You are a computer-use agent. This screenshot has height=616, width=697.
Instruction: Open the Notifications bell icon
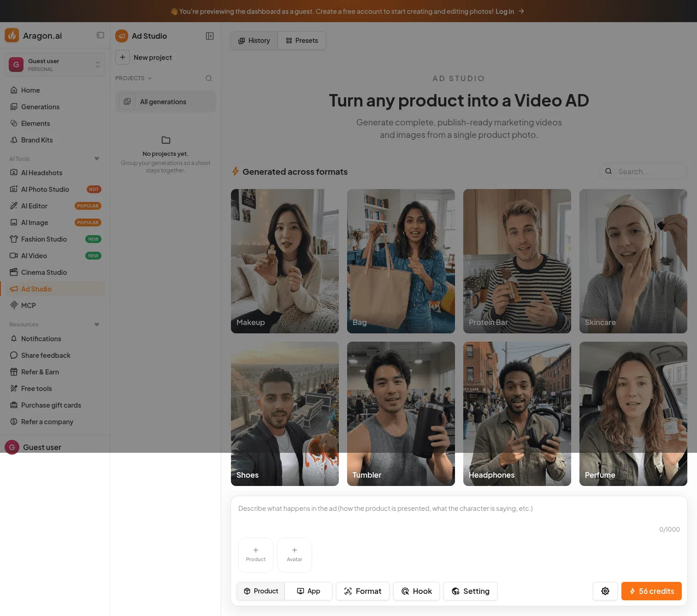14,339
